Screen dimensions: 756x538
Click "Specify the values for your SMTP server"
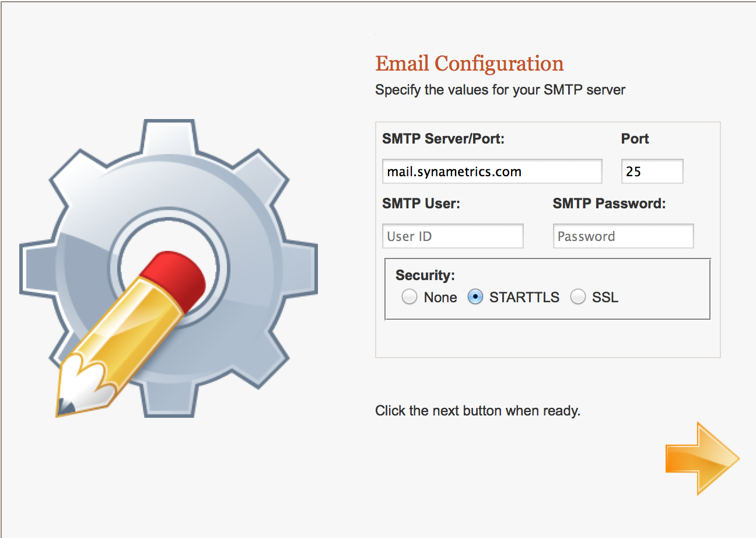tap(501, 90)
